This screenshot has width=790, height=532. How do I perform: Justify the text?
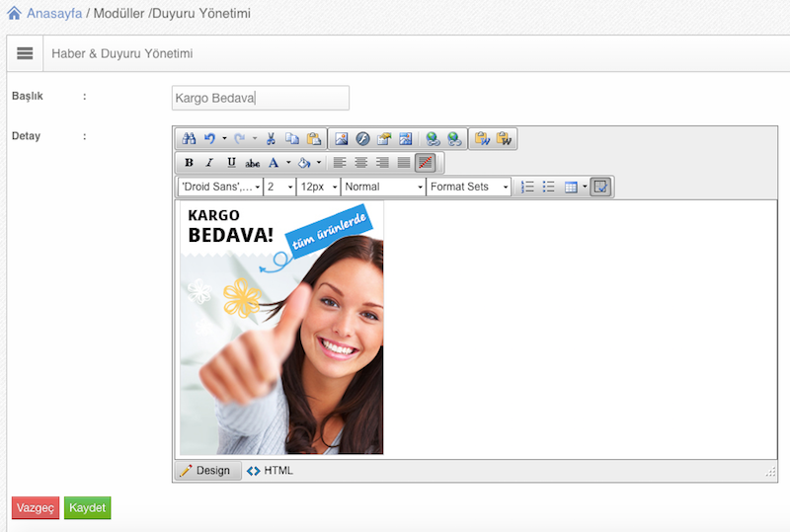(404, 163)
